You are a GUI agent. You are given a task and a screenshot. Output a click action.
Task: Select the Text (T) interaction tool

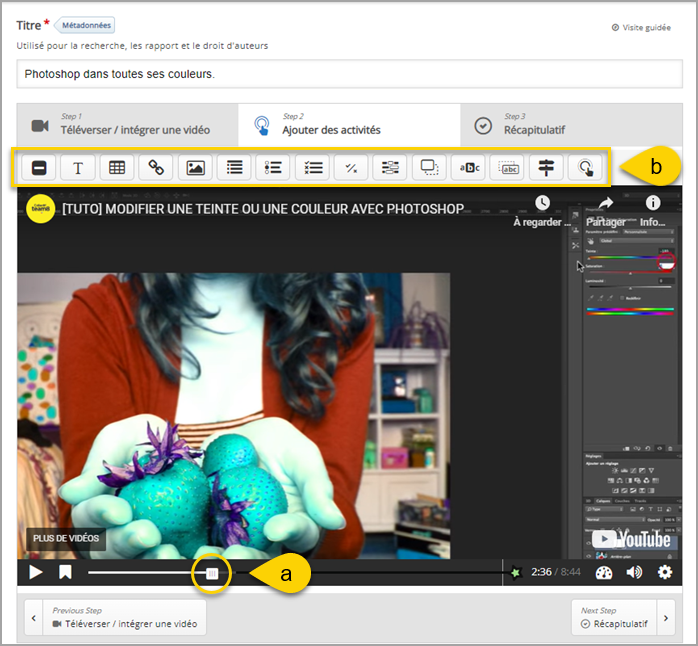[78, 168]
